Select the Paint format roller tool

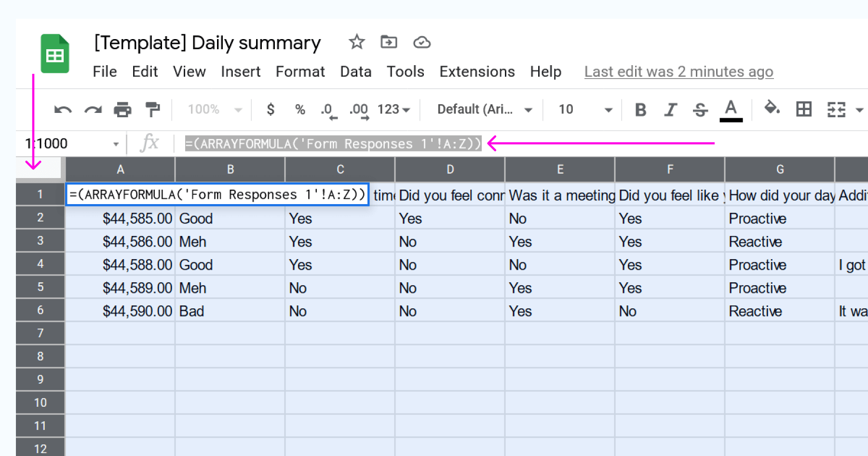[x=152, y=110]
